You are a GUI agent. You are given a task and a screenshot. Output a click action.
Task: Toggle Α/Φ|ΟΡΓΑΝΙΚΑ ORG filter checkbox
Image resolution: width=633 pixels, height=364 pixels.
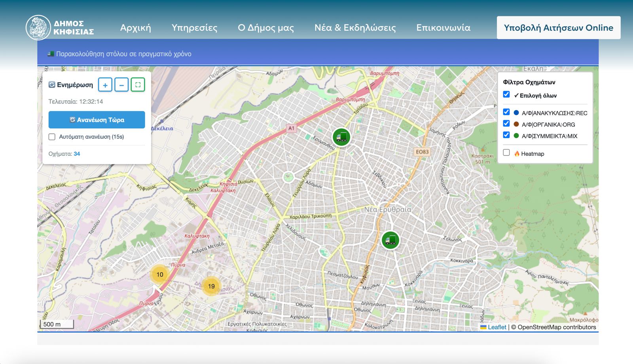pyautogui.click(x=506, y=123)
